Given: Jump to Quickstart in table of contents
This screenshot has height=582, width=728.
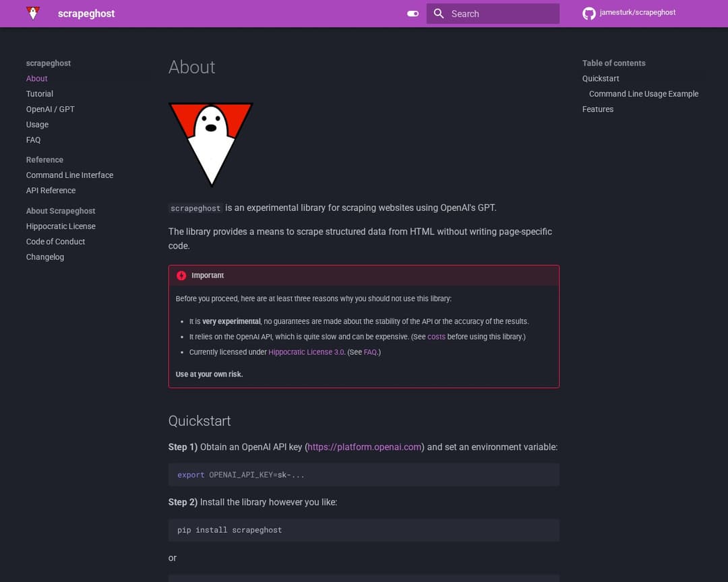Looking at the screenshot, I should click(x=601, y=78).
